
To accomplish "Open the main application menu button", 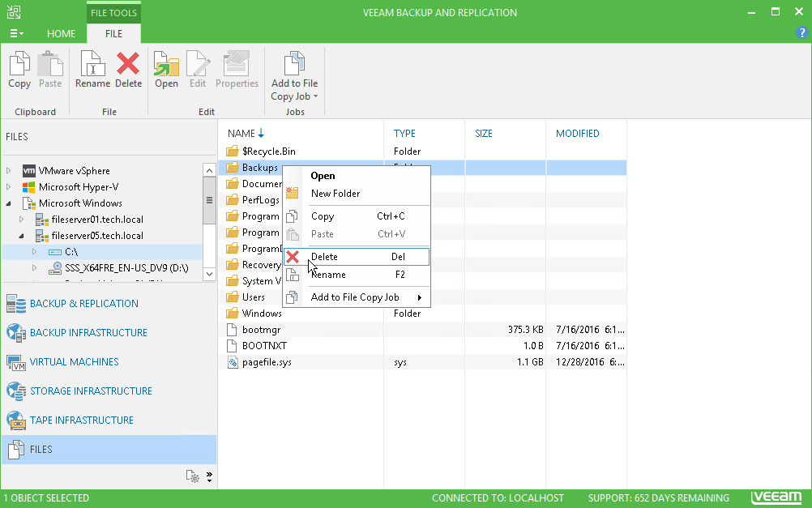I will coord(16,34).
